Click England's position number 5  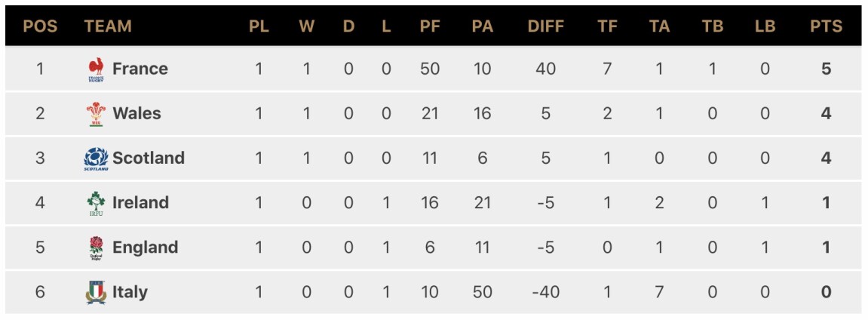40,247
